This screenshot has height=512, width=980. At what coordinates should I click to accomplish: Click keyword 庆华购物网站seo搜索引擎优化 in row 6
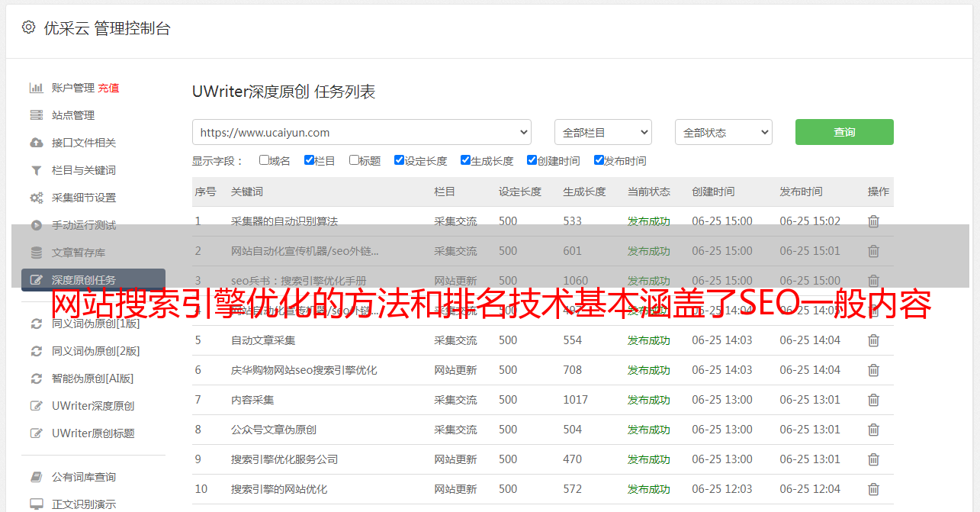[x=304, y=370]
